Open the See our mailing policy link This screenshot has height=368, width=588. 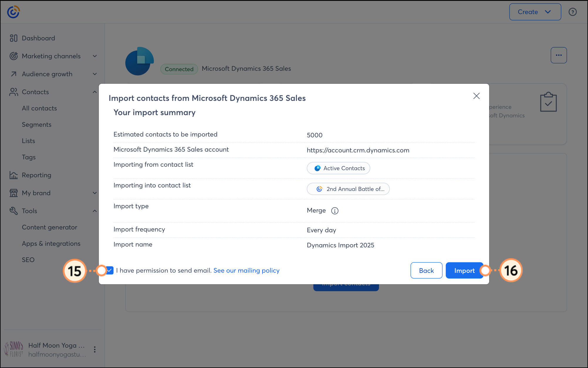246,270
